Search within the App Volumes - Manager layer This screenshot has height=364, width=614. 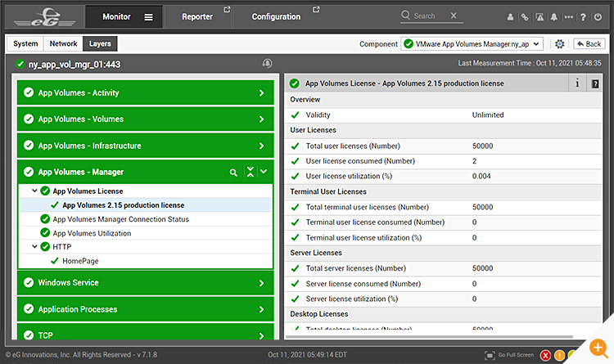click(233, 173)
